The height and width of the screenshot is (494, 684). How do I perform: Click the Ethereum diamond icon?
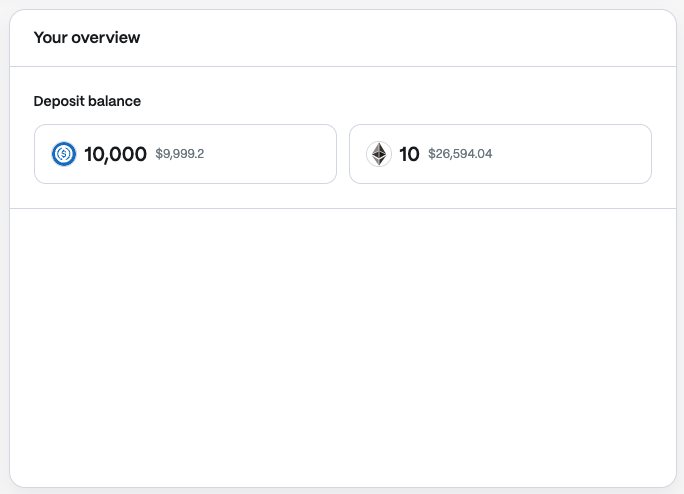click(378, 154)
